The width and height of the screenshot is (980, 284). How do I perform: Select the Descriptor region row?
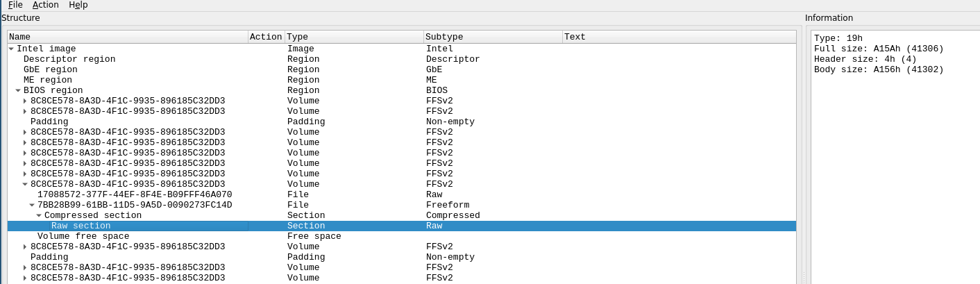tap(402, 59)
